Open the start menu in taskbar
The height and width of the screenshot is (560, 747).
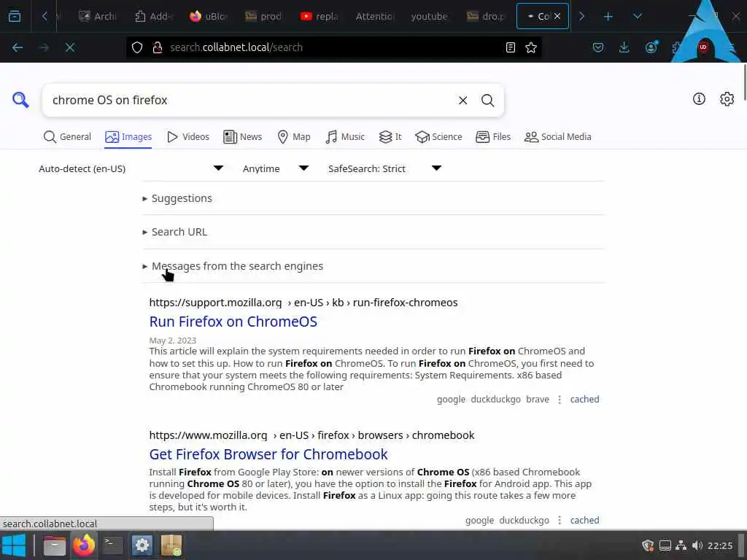[x=13, y=545]
